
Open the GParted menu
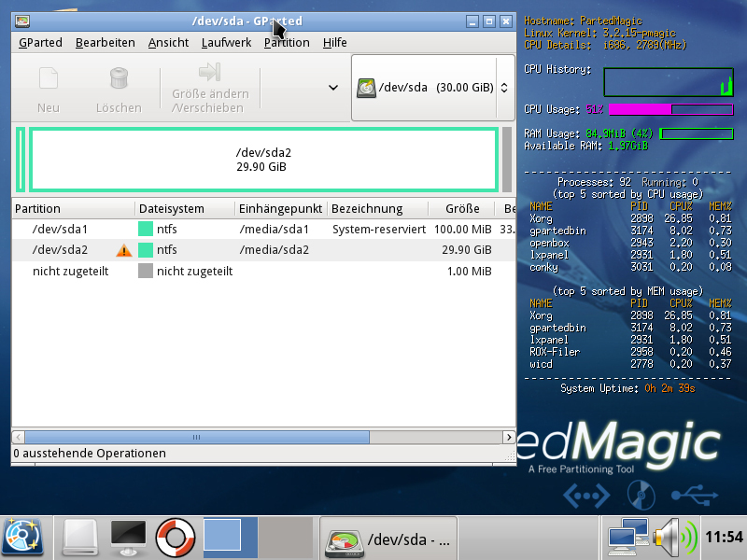40,42
